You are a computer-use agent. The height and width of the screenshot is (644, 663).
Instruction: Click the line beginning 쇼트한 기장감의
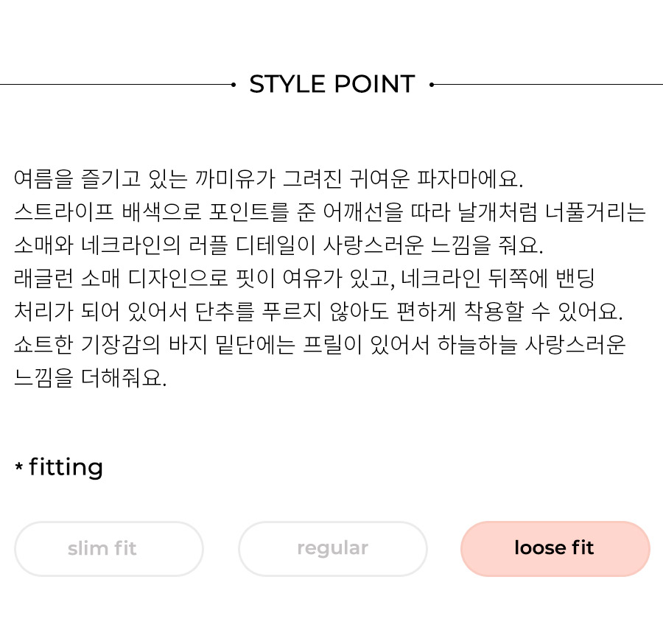319,344
